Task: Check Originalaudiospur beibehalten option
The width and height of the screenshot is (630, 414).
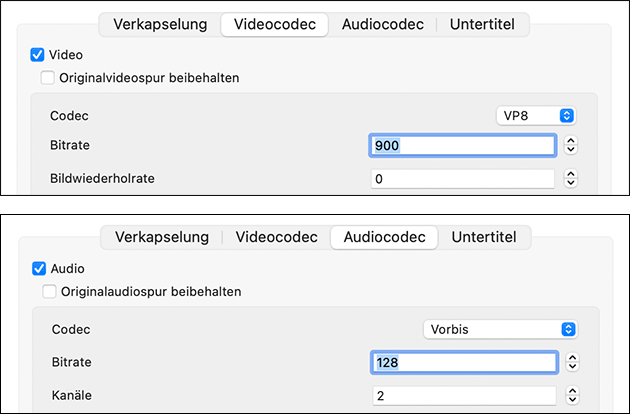Action: (50, 291)
